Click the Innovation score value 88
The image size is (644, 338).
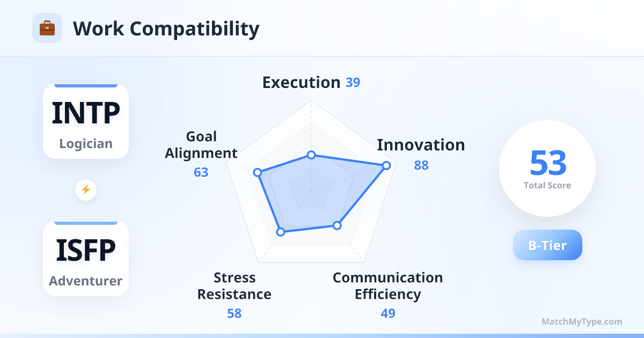point(421,165)
